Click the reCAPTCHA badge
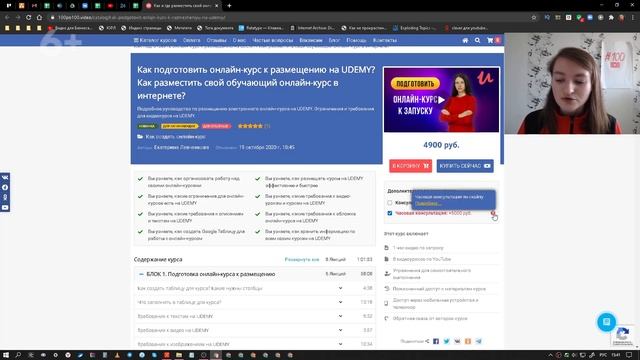The image size is (640, 360). 623,336
